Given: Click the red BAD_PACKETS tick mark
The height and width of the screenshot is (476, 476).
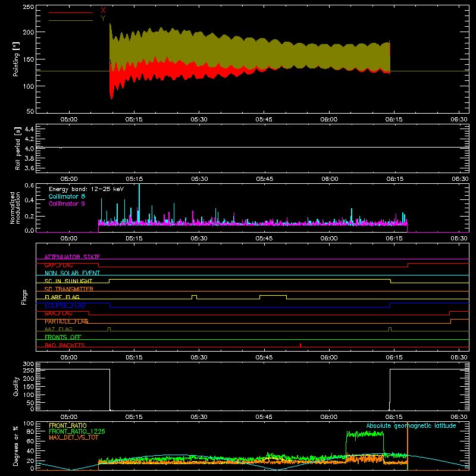Looking at the screenshot, I should pyautogui.click(x=300, y=345).
